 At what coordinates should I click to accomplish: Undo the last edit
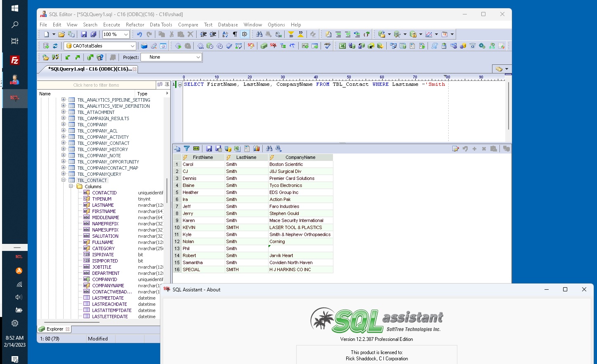pos(139,34)
